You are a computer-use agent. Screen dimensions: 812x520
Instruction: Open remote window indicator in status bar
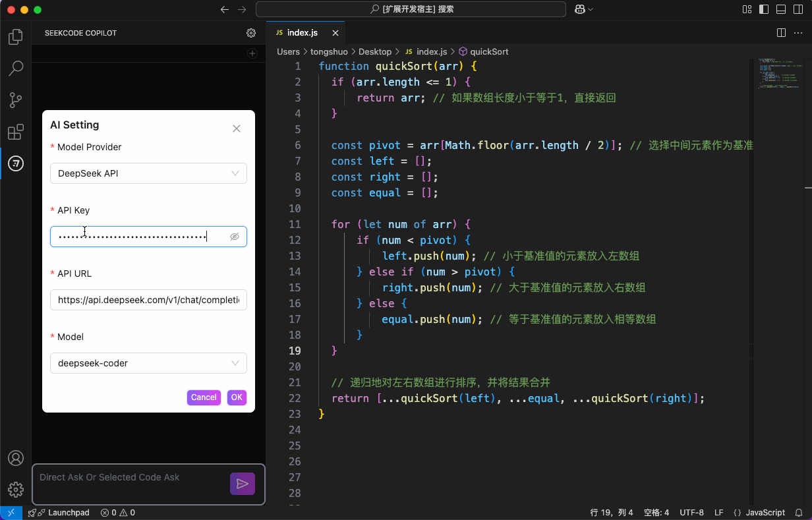[x=11, y=513]
